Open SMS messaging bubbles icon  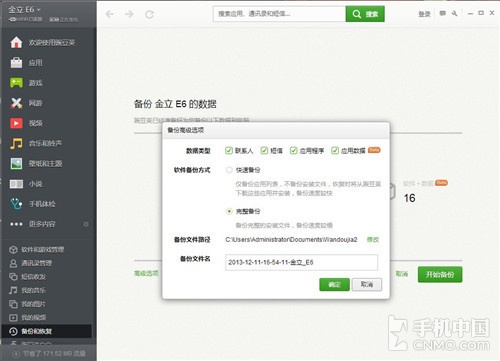13,277
